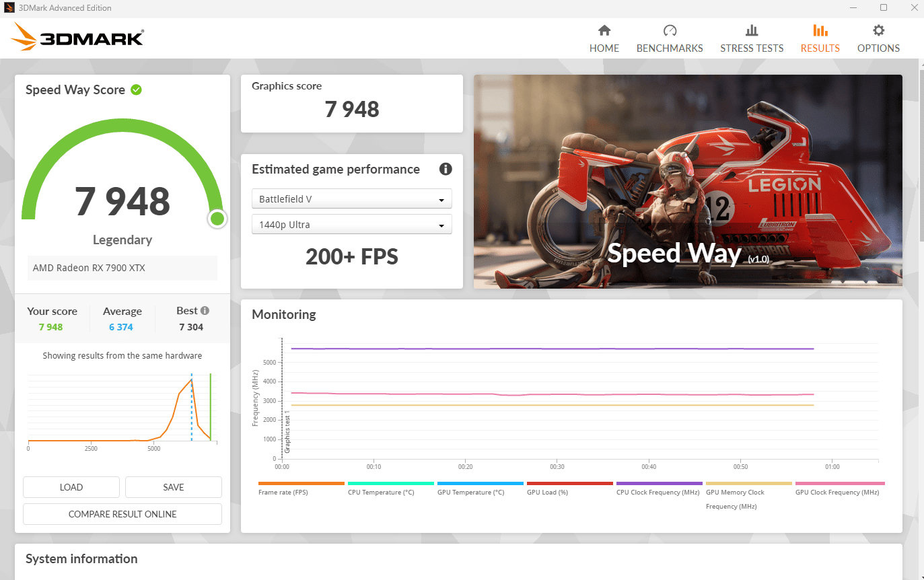Click the Home house icon
The image size is (924, 580).
(x=604, y=30)
